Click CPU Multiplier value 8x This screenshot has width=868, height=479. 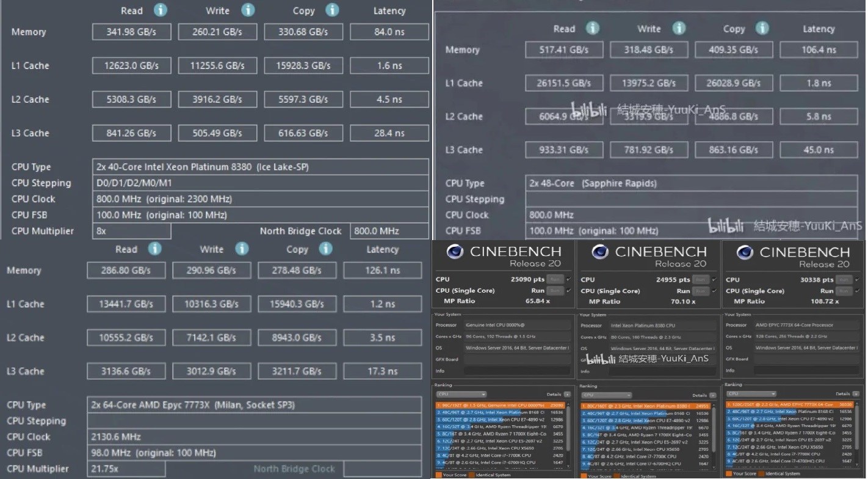pos(131,231)
